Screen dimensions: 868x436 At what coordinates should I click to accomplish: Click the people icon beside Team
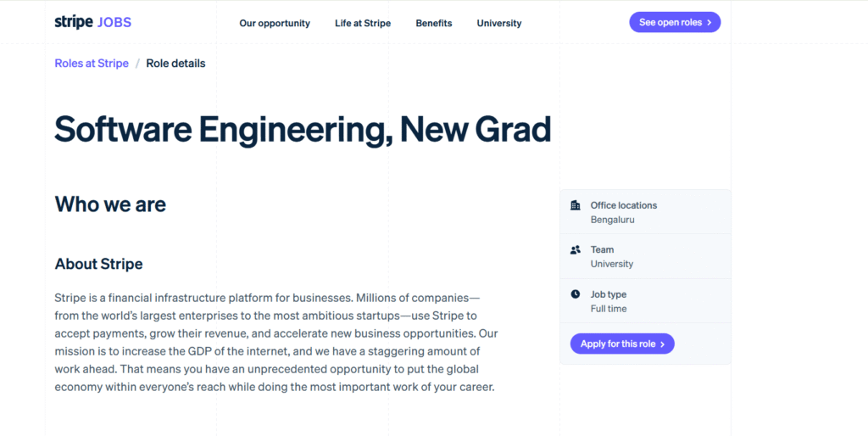coord(576,249)
